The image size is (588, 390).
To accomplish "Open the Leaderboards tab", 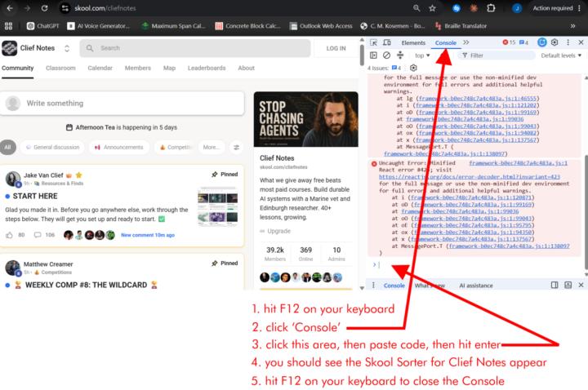I will point(207,68).
